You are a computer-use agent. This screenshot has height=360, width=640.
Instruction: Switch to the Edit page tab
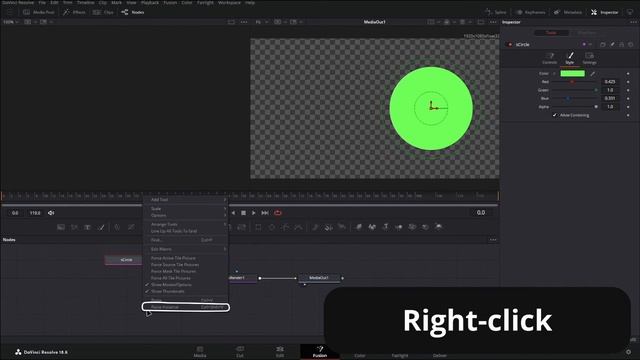(280, 352)
